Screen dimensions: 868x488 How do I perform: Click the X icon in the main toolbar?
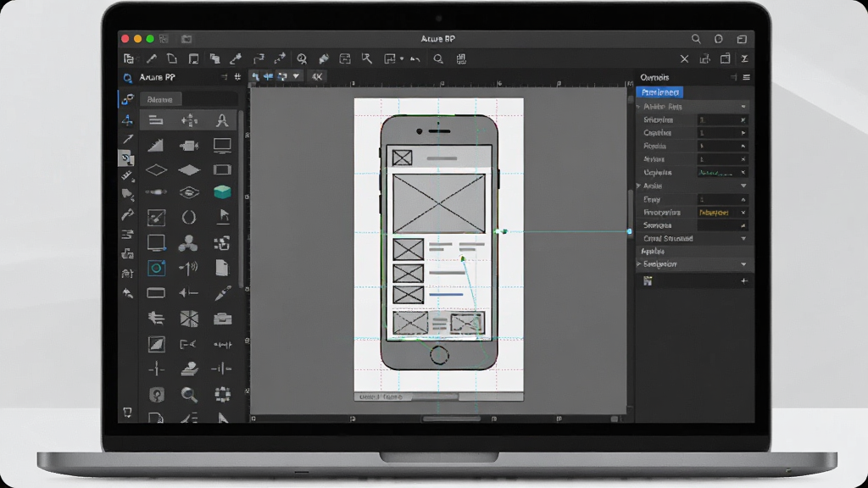(684, 58)
